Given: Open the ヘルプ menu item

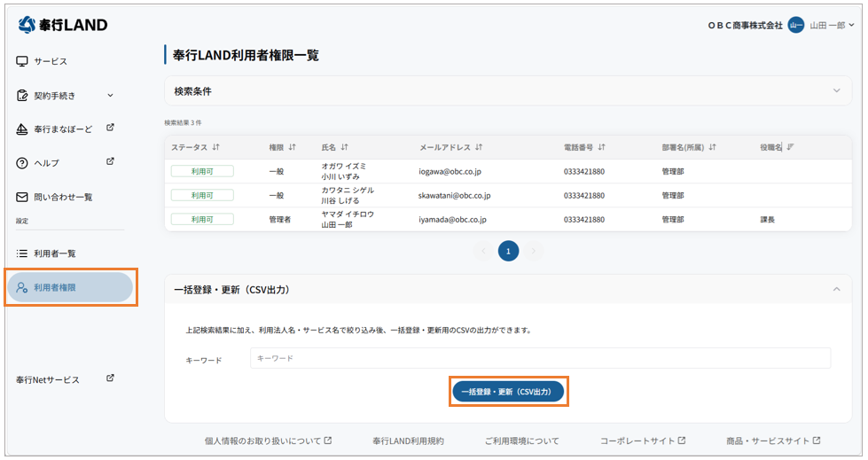Looking at the screenshot, I should click(x=46, y=163).
